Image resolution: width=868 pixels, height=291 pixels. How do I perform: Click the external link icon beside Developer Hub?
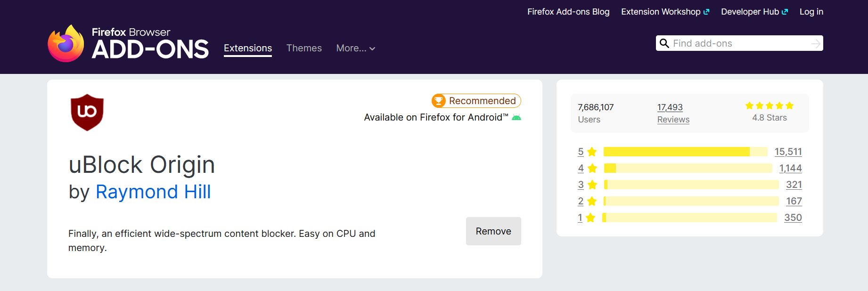[x=785, y=12]
